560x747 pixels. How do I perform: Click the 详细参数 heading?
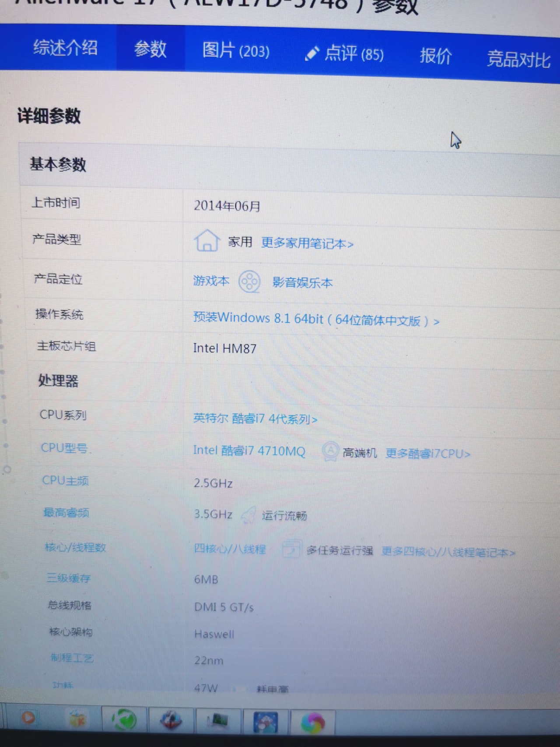[49, 116]
